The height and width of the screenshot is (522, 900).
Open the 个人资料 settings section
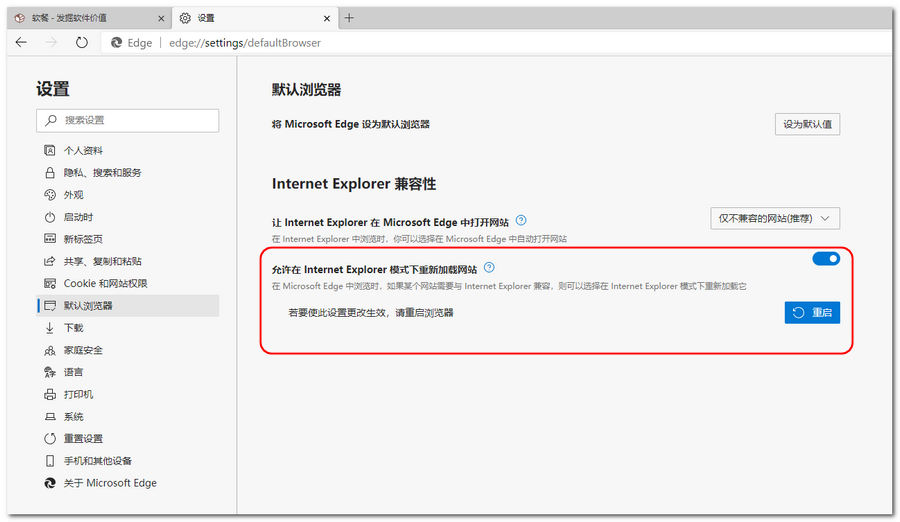82,151
